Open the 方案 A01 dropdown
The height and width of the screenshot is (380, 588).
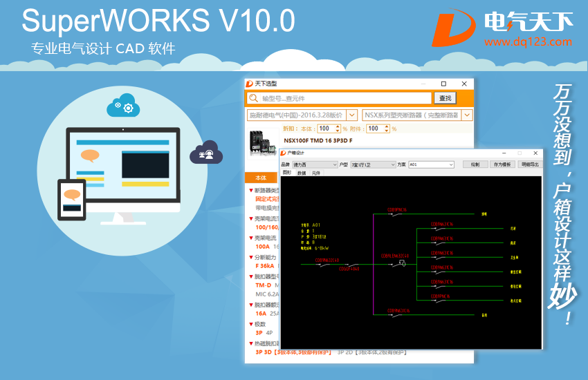pos(431,164)
